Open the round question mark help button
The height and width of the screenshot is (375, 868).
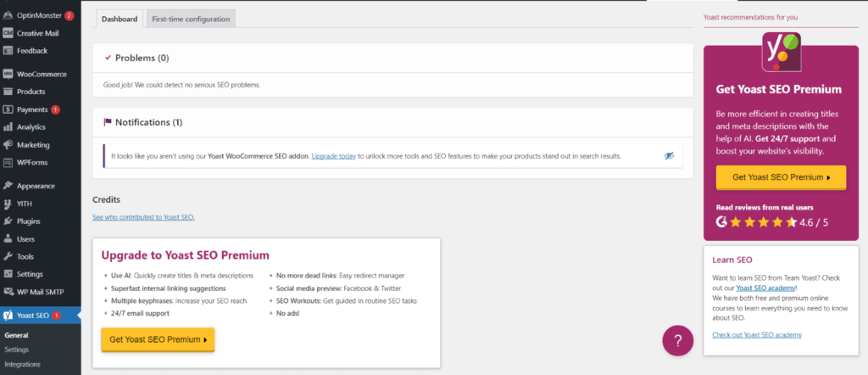coord(677,341)
